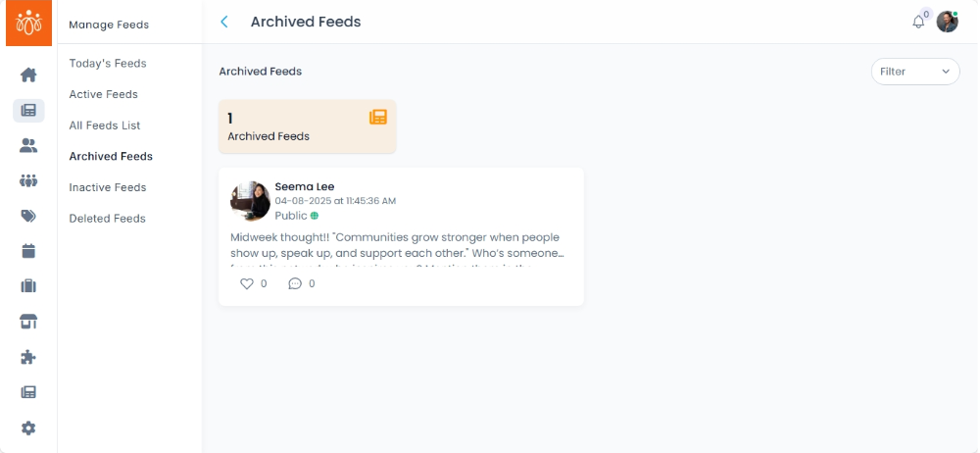Open the store icon in sidebar
Image resolution: width=980 pixels, height=453 pixels.
[x=28, y=322]
